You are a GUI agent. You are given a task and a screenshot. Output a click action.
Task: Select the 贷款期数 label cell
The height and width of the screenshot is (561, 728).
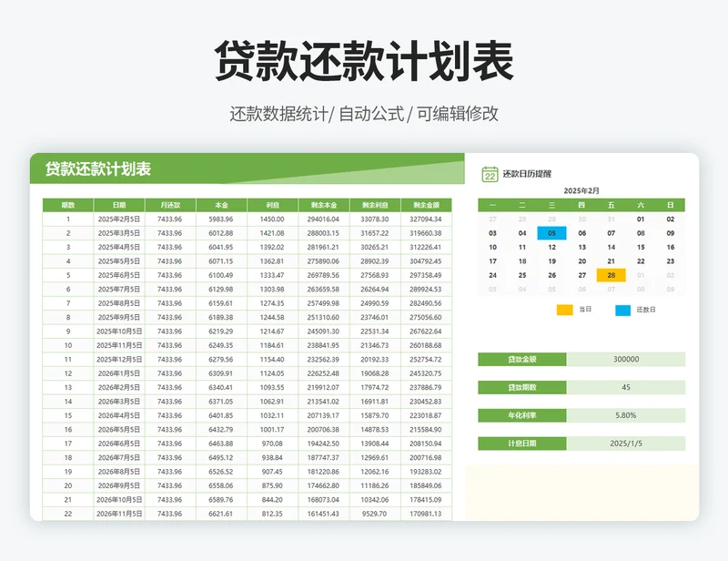(x=522, y=387)
